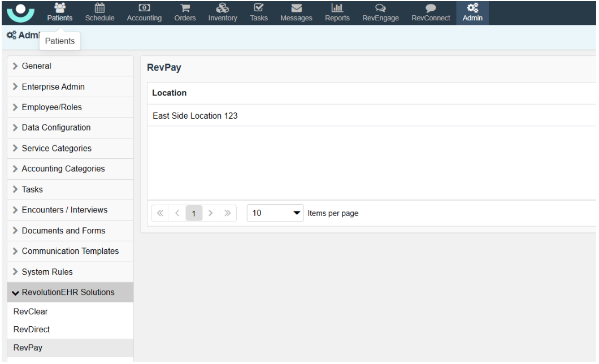This screenshot has height=364, width=599.
Task: Expand the Enterprise Admin section
Action: (70, 86)
